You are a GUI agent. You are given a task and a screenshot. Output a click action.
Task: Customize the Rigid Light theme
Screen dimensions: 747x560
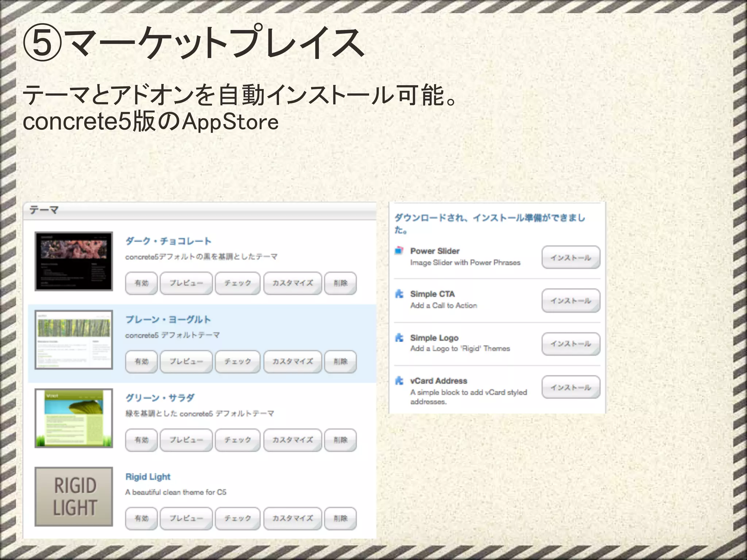(x=293, y=518)
